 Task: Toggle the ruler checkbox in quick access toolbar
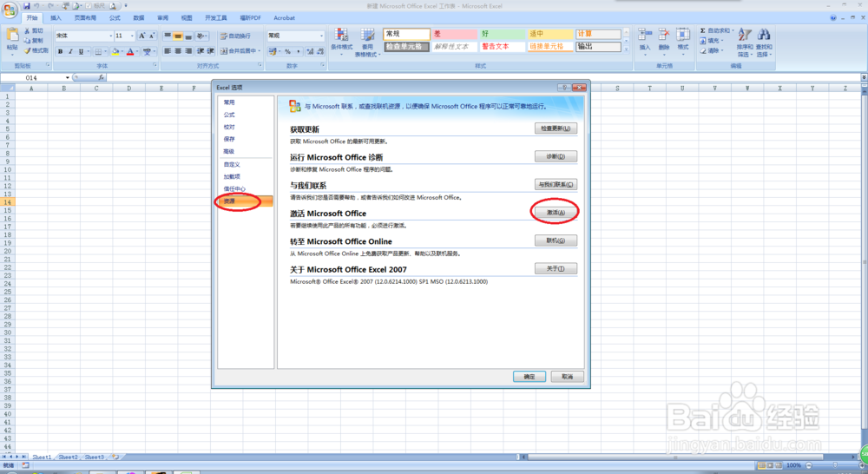88,6
